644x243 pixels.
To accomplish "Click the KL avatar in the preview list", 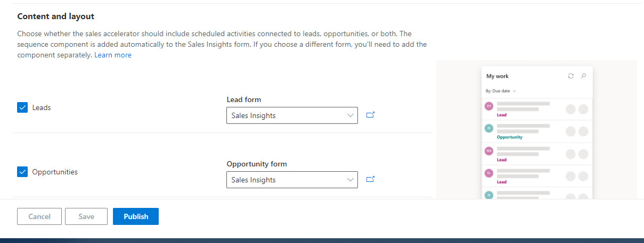I will coord(488,173).
